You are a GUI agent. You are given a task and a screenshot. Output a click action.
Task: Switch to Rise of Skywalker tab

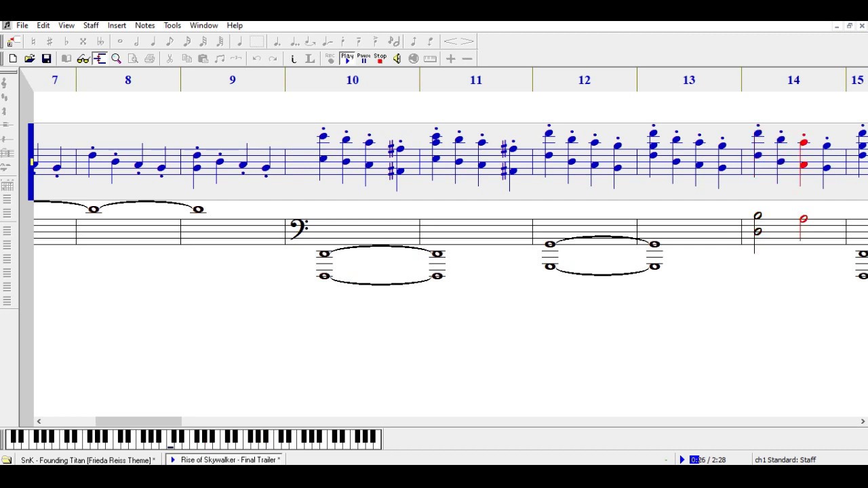pyautogui.click(x=225, y=460)
